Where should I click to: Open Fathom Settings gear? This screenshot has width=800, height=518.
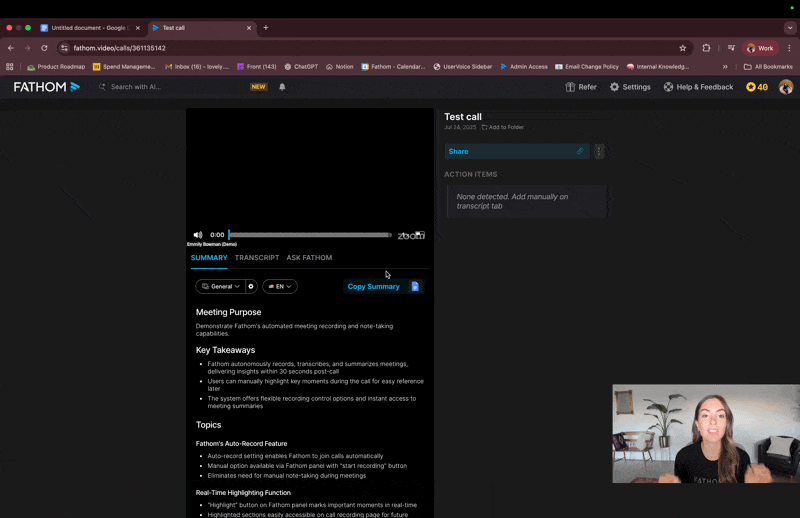coord(630,87)
